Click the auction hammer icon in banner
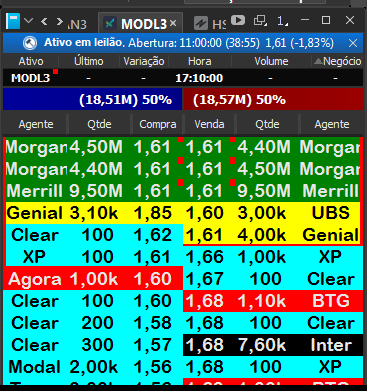This screenshot has height=391, width=367. click(30, 43)
